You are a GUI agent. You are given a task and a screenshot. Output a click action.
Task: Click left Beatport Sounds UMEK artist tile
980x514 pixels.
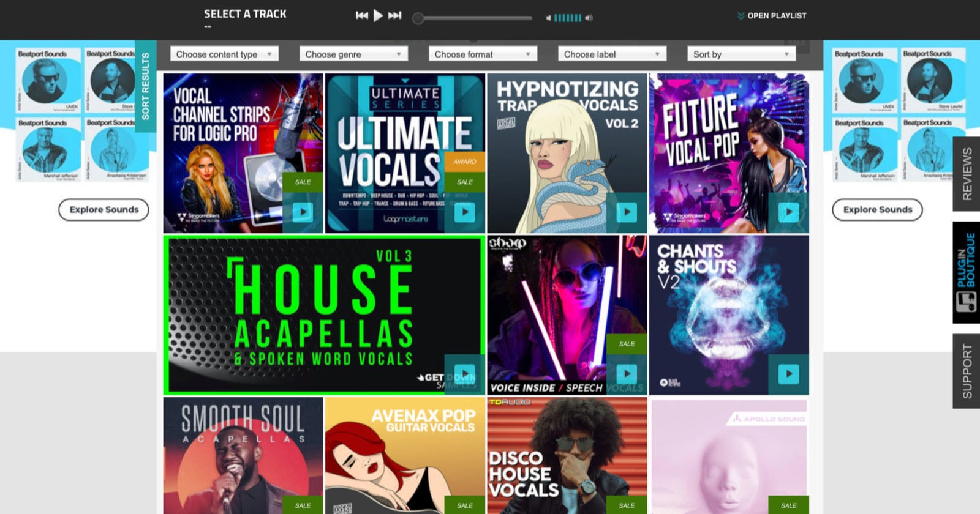[48, 80]
